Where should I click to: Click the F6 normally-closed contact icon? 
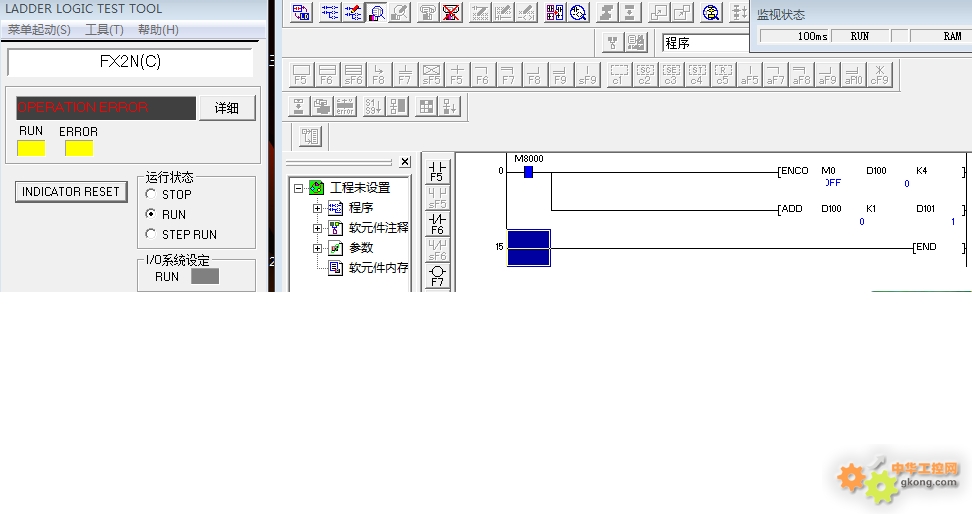coord(436,223)
